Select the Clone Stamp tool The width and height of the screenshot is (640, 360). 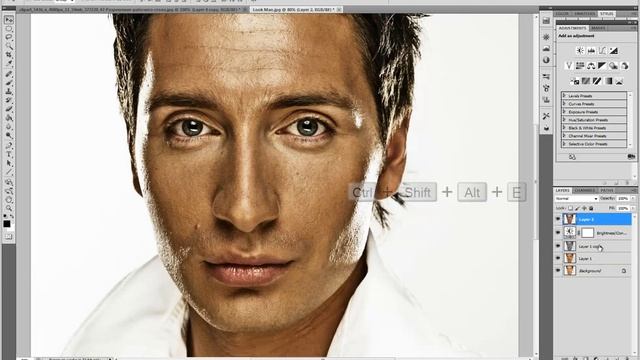tap(9, 91)
